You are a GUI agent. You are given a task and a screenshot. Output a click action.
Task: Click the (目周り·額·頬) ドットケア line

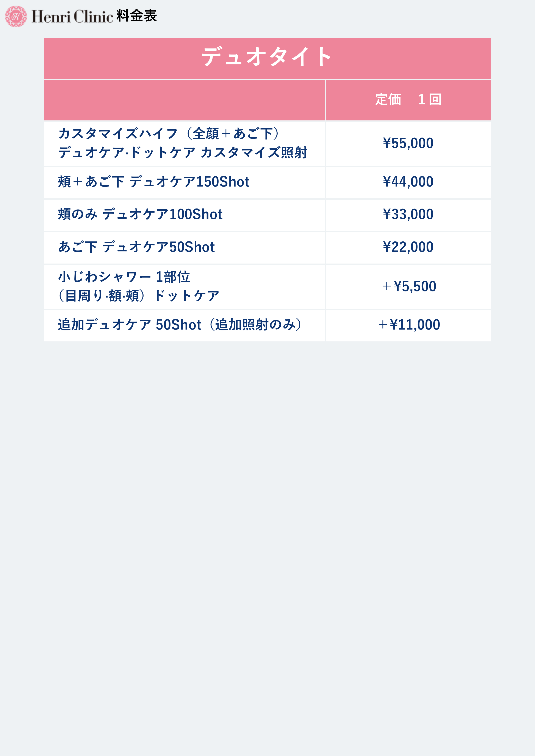[x=138, y=296]
